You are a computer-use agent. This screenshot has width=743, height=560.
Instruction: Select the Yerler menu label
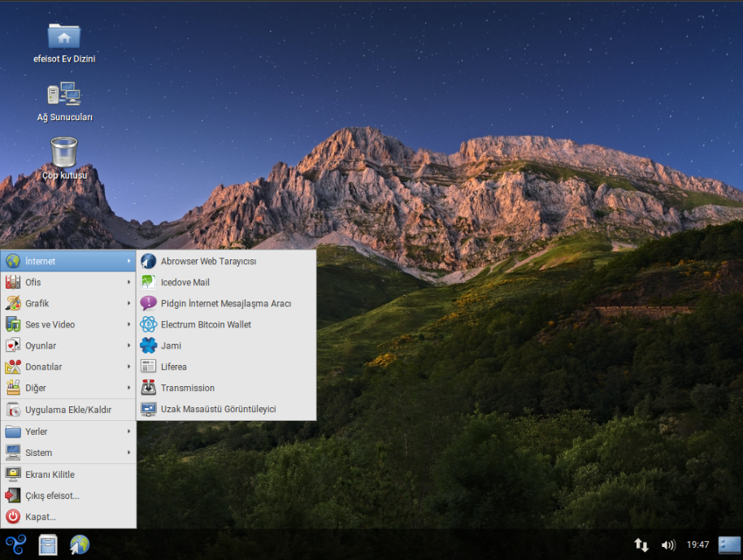(x=36, y=432)
